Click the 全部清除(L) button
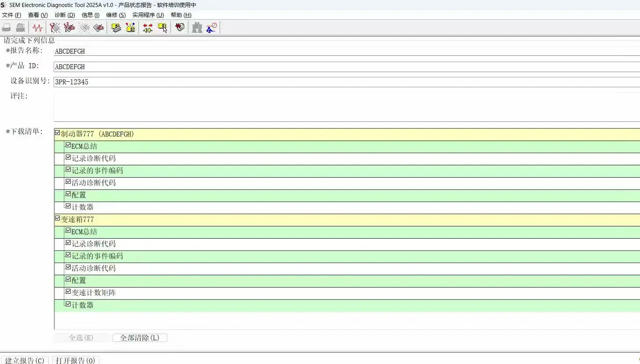This screenshot has height=364, width=640. 140,338
